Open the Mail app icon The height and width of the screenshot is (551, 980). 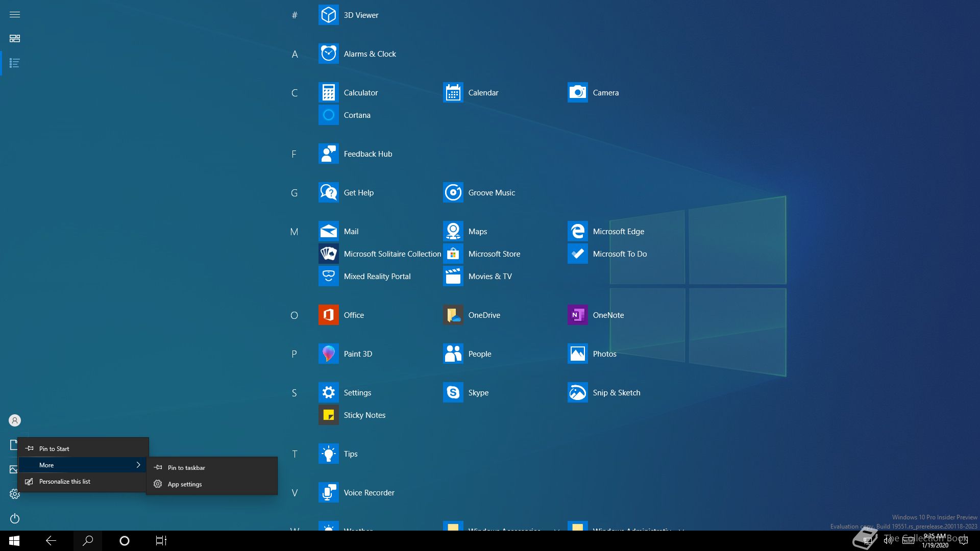(x=328, y=231)
